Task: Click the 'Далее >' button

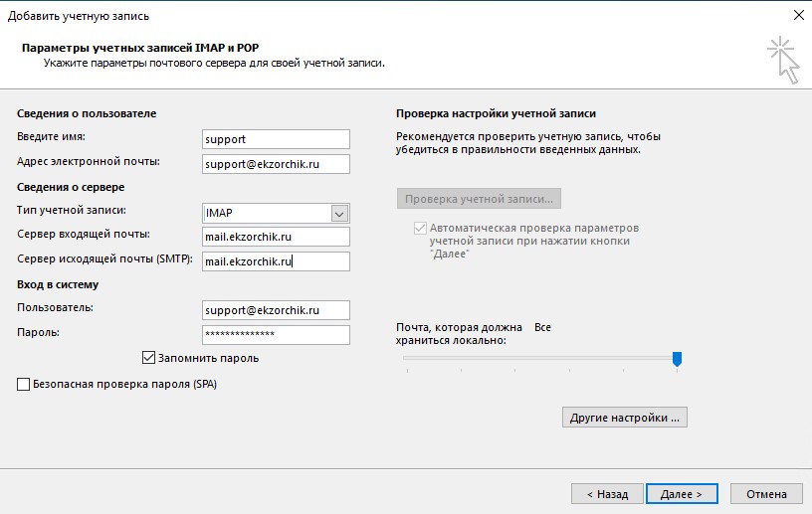Action: pyautogui.click(x=681, y=494)
